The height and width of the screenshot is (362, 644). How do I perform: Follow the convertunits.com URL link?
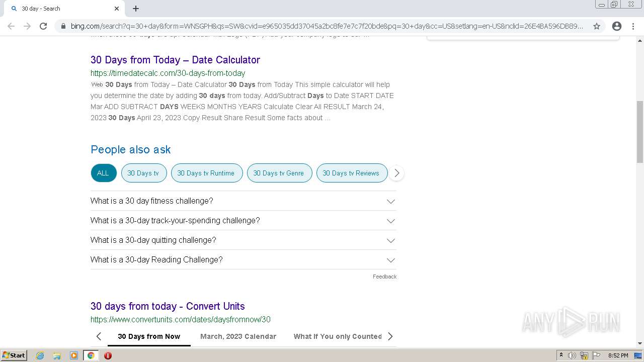181,320
